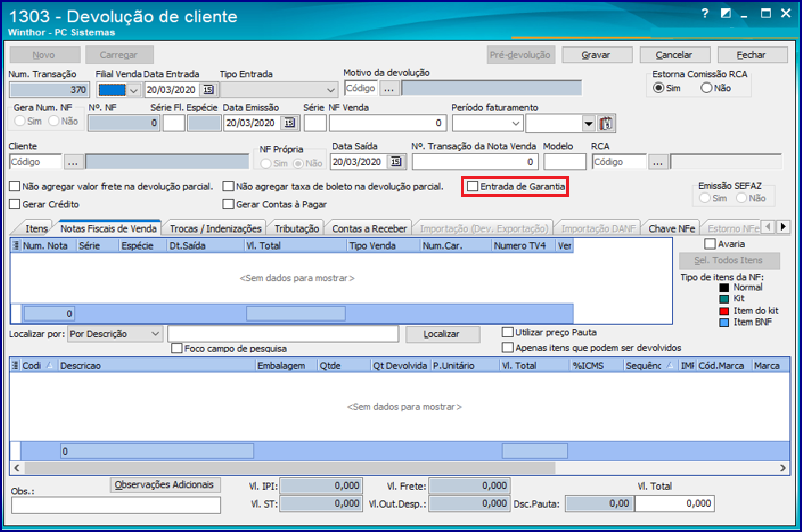Click the Qt Devolvida column header
This screenshot has width=802, height=532.
coord(400,366)
